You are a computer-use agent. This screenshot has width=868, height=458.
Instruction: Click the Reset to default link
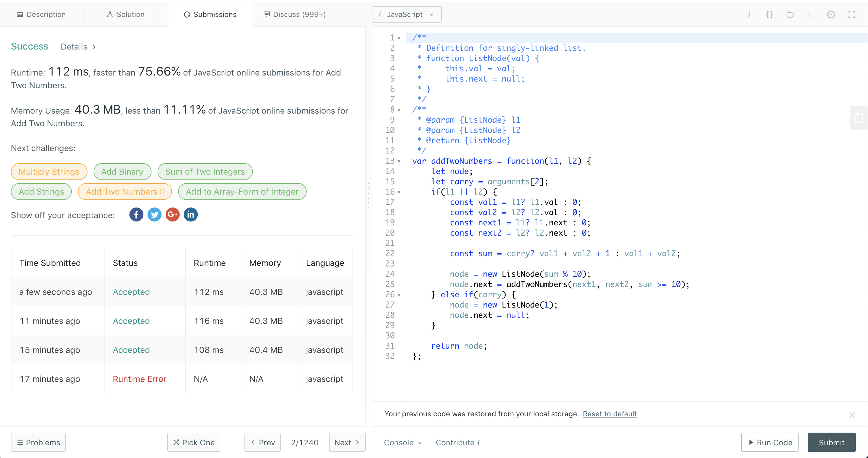click(x=609, y=414)
